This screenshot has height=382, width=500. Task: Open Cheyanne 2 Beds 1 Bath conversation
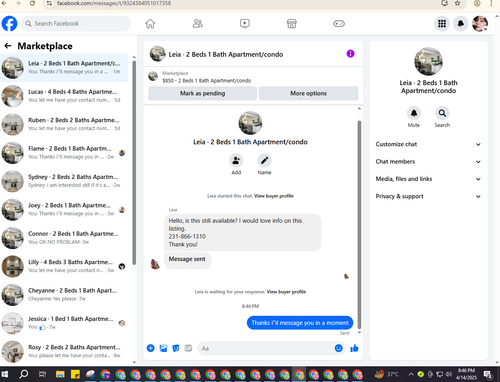(64, 295)
